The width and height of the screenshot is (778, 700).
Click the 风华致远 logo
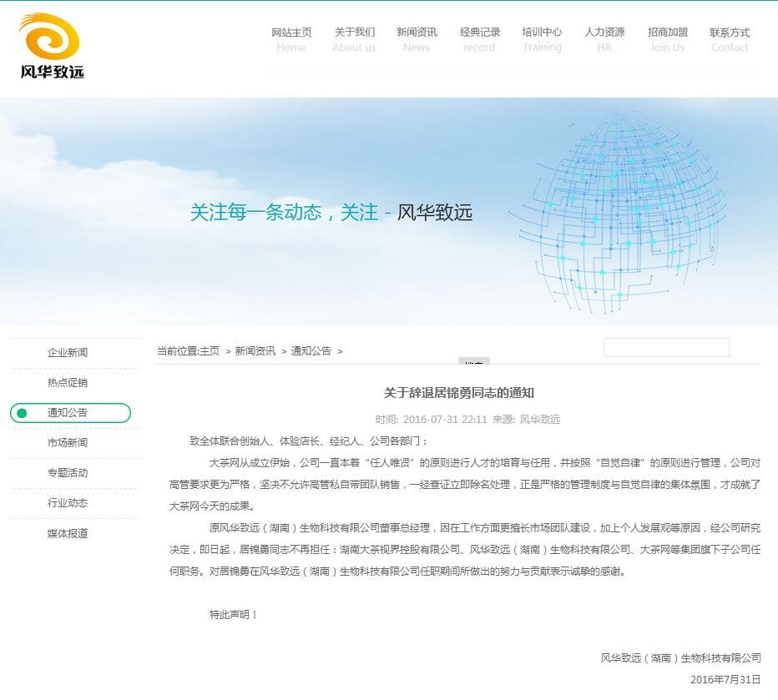pos(51,46)
